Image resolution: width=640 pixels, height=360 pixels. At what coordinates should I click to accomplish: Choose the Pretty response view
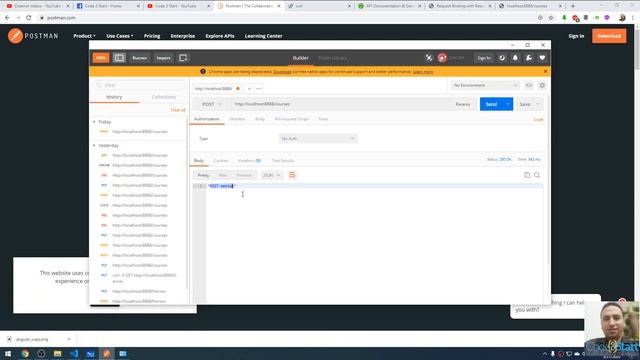(x=203, y=175)
